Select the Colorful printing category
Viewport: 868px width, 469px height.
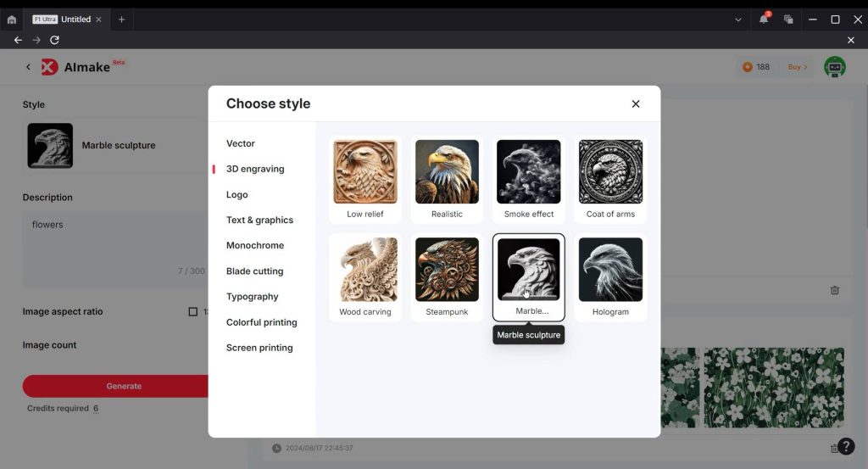(x=261, y=322)
